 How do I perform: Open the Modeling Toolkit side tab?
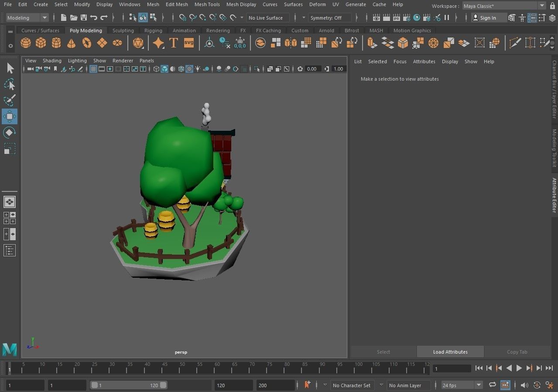(x=554, y=148)
